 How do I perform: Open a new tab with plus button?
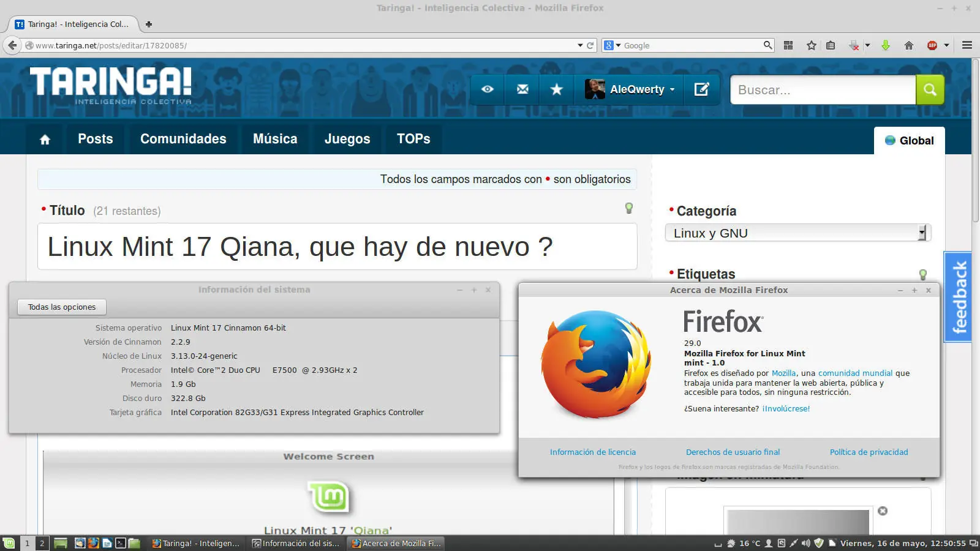[x=148, y=24]
